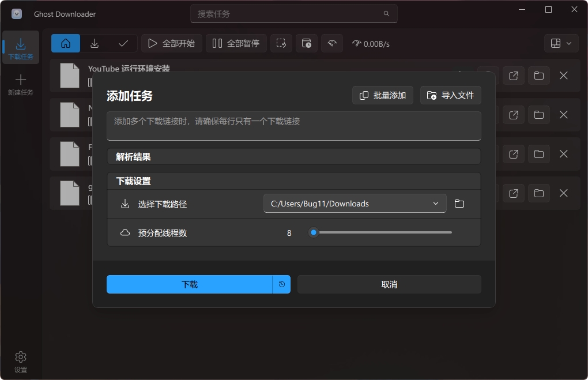
Task: Select the downloading filter tab
Action: [95, 43]
